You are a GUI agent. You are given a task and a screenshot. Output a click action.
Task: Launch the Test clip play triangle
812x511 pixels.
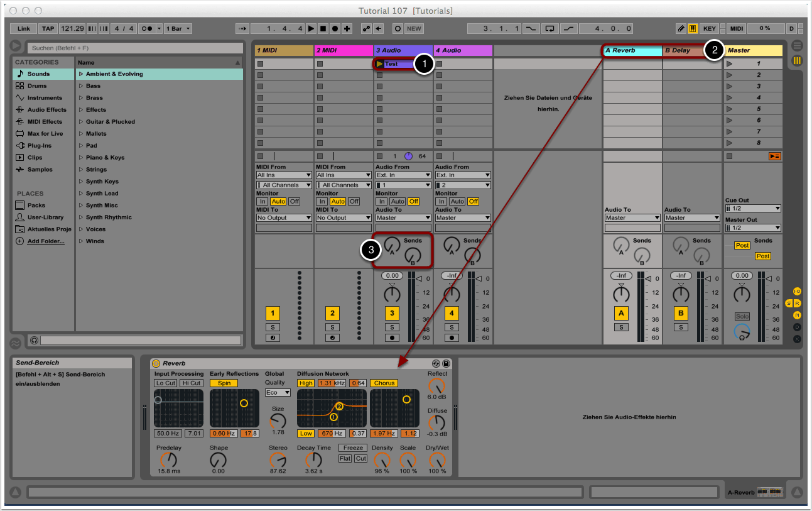[379, 63]
